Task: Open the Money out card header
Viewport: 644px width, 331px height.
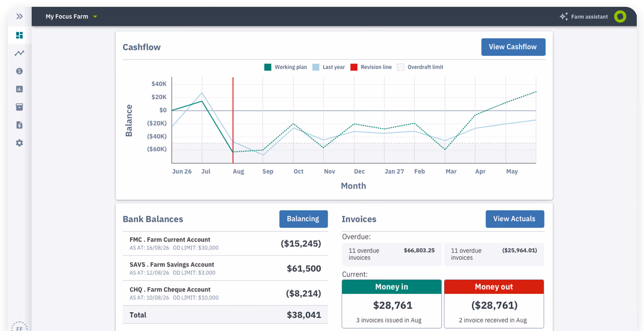Action: pos(494,287)
